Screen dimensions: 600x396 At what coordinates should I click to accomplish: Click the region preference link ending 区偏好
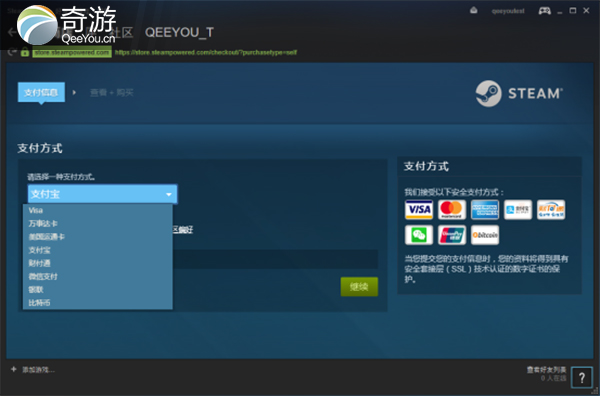[x=183, y=230]
